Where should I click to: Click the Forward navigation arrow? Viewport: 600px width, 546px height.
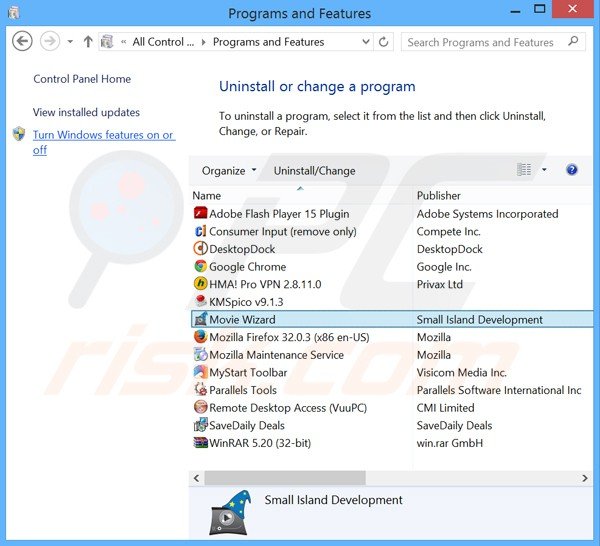(x=50, y=41)
